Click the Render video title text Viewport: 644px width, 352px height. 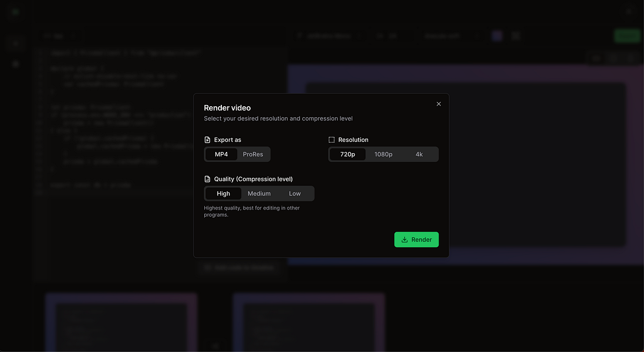click(227, 108)
